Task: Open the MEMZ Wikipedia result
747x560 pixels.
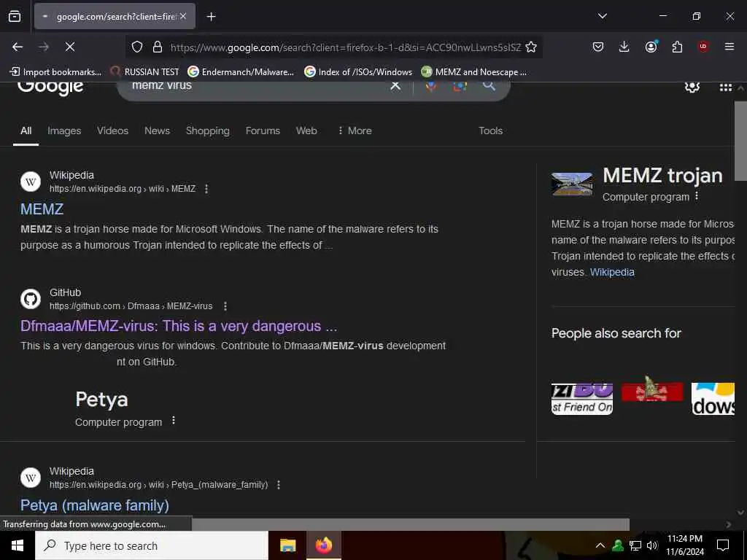Action: tap(42, 209)
